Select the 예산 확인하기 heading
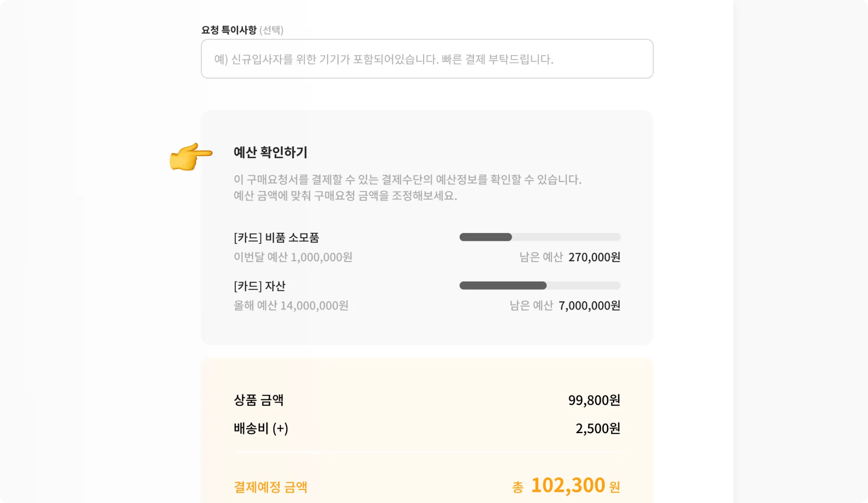The height and width of the screenshot is (503, 868). 270,152
